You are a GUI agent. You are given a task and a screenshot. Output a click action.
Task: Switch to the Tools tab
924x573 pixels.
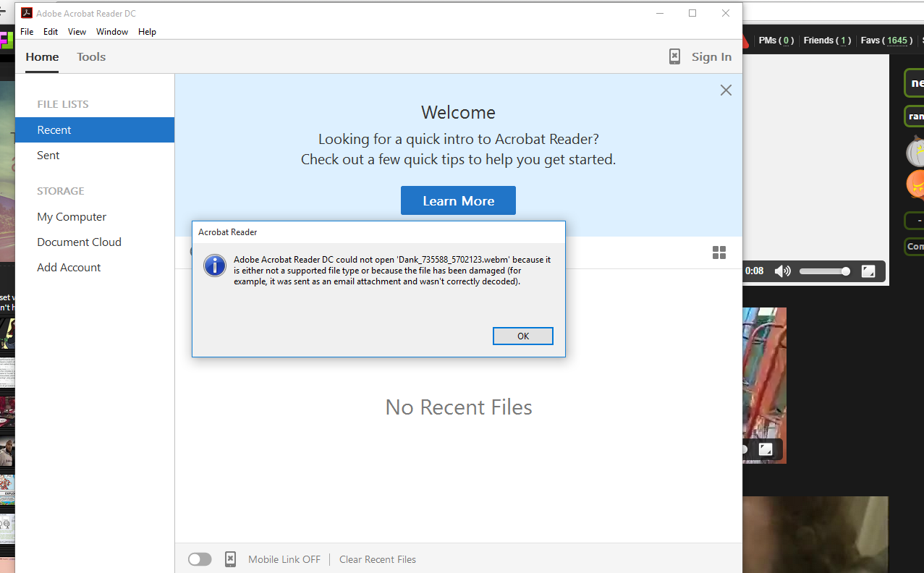coord(91,57)
